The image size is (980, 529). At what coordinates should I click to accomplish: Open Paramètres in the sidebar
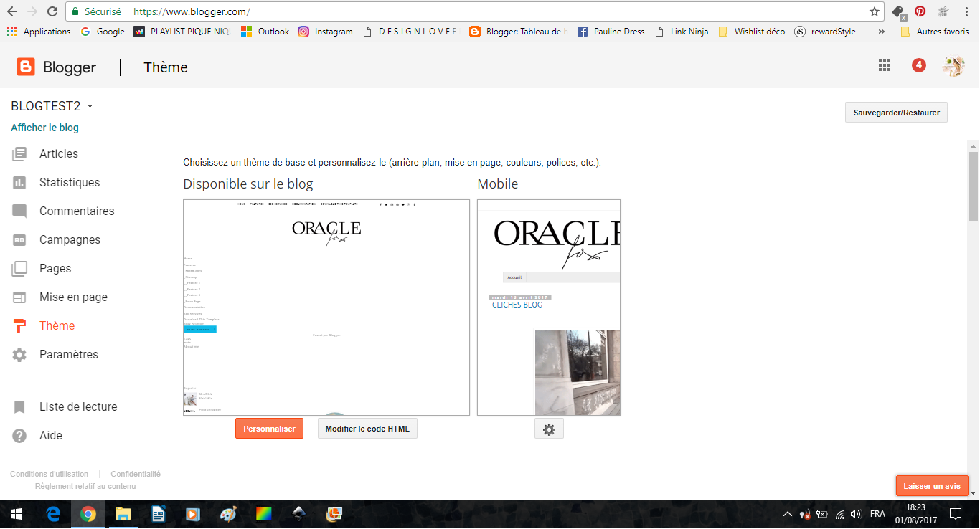69,354
